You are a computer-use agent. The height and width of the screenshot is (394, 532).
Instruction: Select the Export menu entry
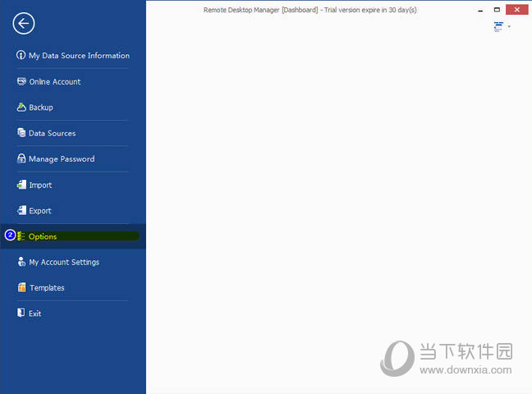[x=40, y=211]
